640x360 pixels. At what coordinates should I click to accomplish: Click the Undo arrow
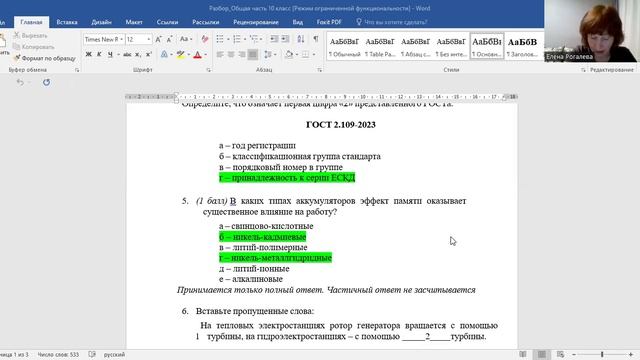[x=20, y=82]
